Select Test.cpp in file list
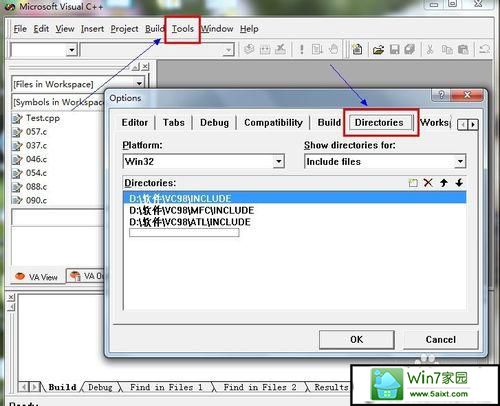The image size is (500, 406). tap(43, 118)
